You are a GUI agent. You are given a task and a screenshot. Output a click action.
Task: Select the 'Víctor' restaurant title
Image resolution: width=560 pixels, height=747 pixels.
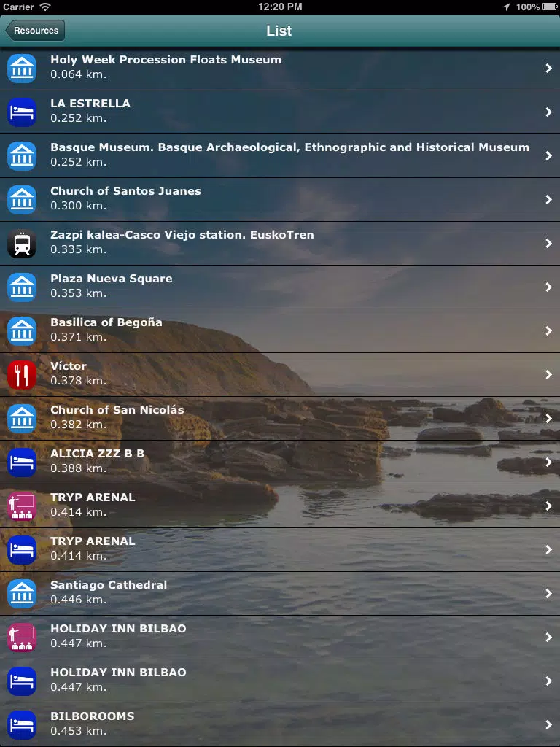click(69, 366)
